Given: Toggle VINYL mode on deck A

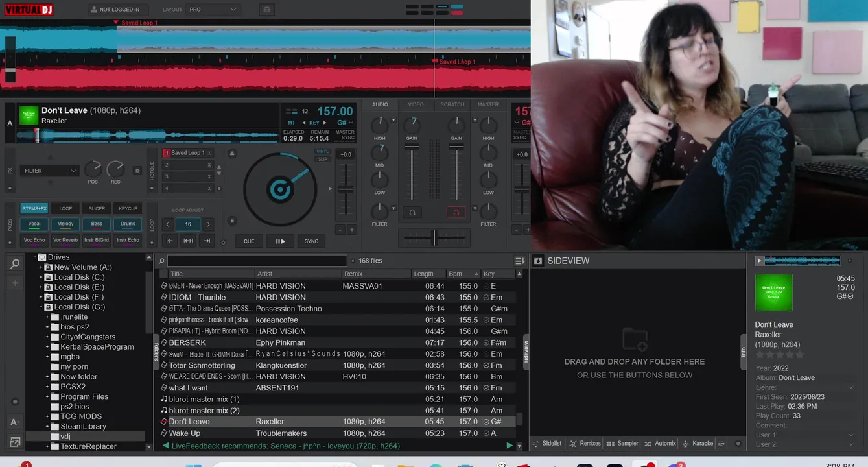Looking at the screenshot, I should pos(323,151).
